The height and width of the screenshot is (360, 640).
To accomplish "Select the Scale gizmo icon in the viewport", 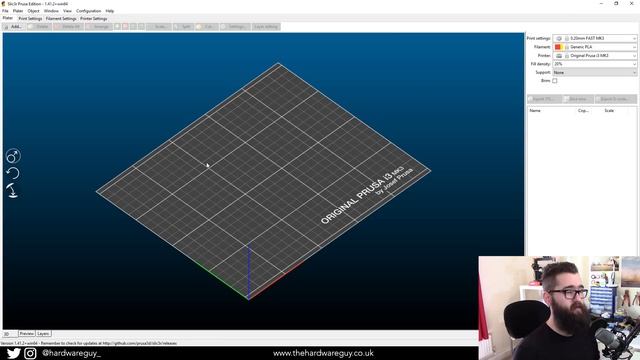I will (x=13, y=156).
